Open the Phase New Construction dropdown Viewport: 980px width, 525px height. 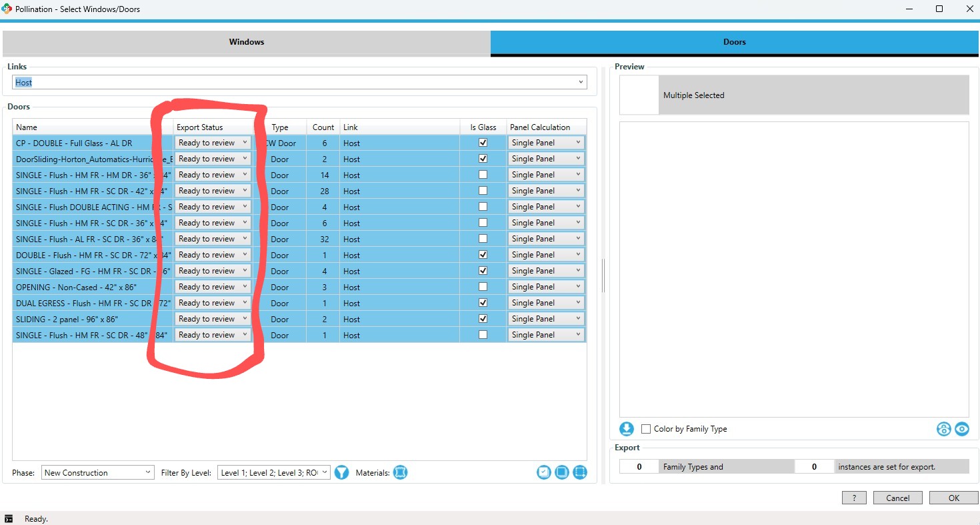click(147, 472)
